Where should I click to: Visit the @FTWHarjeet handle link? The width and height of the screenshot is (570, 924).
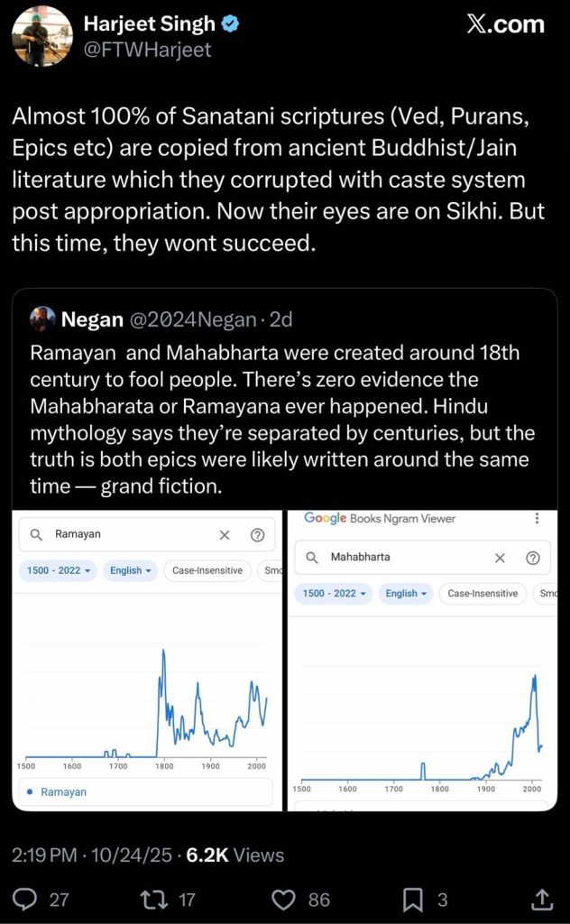pos(147,50)
